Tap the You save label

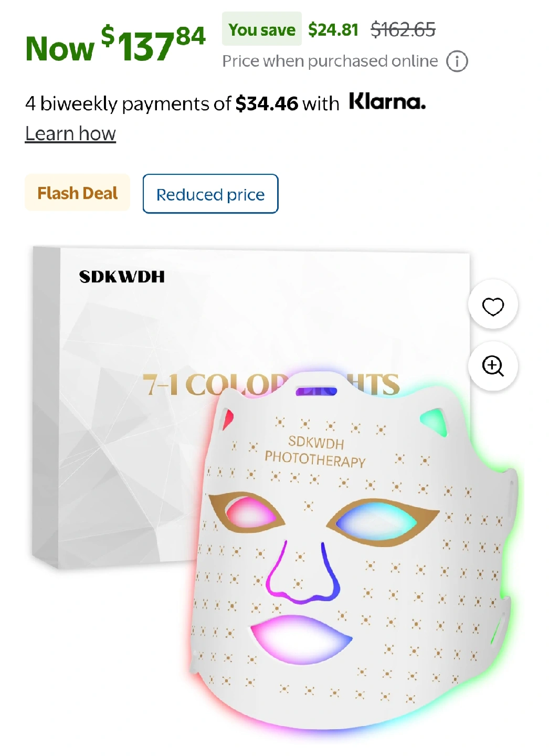[262, 29]
